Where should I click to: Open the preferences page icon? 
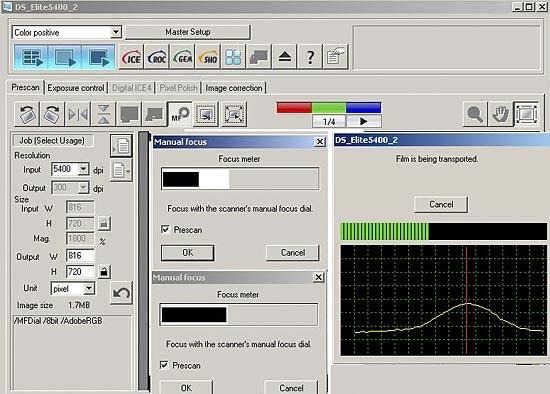tap(336, 57)
